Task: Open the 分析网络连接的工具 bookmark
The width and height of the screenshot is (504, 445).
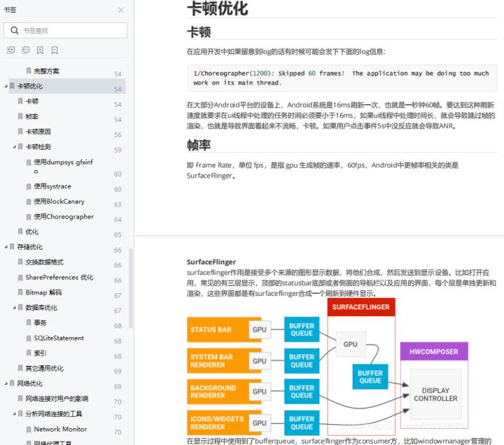Action: [x=54, y=414]
